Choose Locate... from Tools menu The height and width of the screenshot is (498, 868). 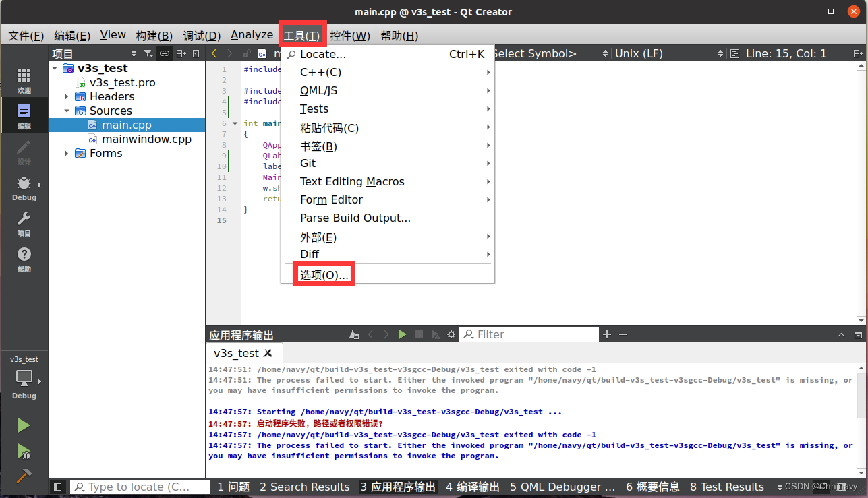(388, 54)
